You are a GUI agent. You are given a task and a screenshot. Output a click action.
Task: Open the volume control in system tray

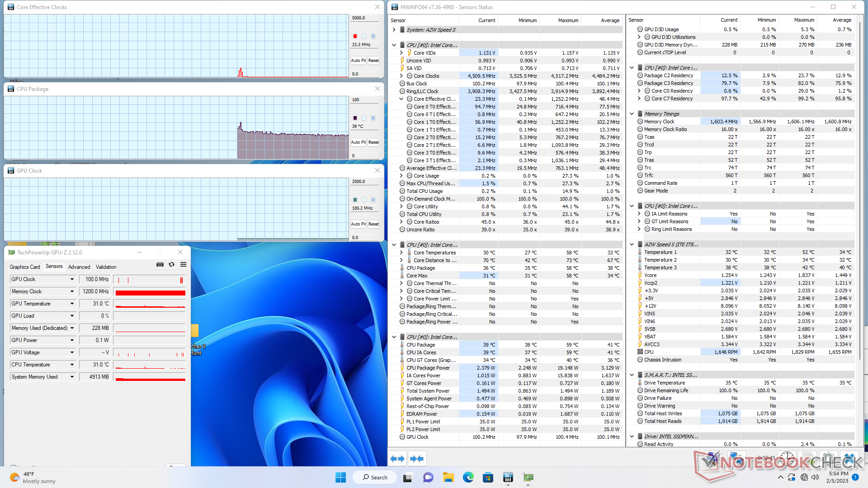[x=815, y=477]
